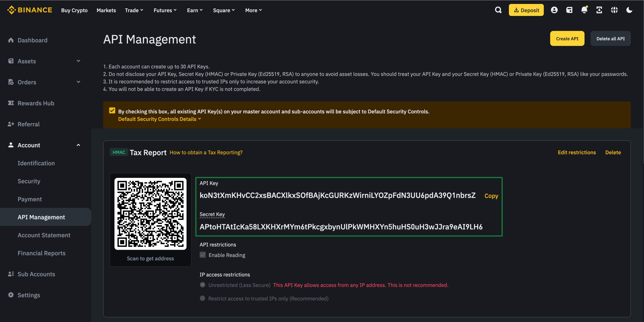Open the More dropdown menu
The height and width of the screenshot is (322, 644).
253,10
